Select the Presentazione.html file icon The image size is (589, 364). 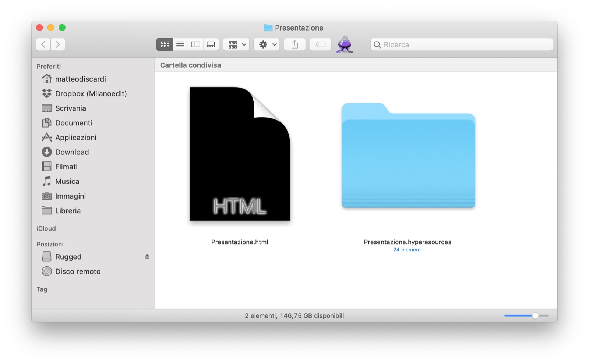point(240,154)
